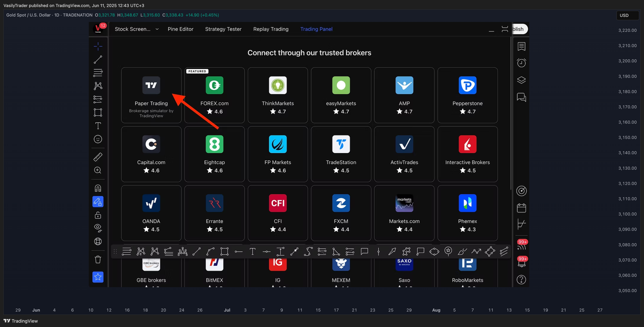Open the Stock Screener tab
644x327 pixels.
[x=132, y=29]
